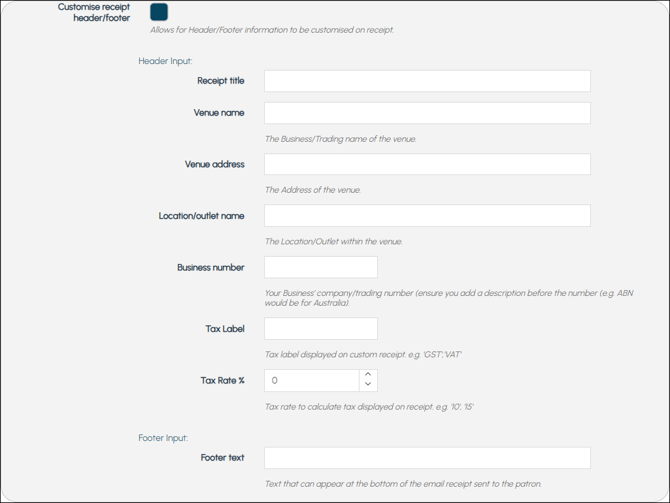The width and height of the screenshot is (670, 503).
Task: Click the Receipt title input field
Action: tap(427, 81)
